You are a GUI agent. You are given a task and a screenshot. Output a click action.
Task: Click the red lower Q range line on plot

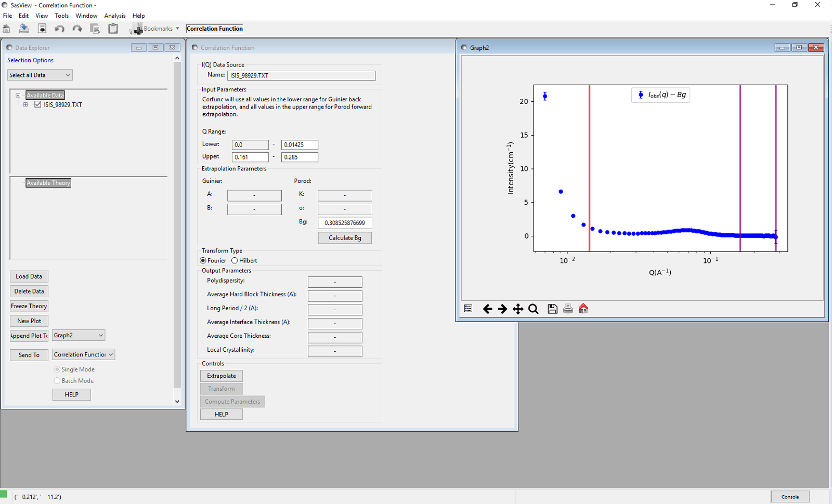pyautogui.click(x=590, y=156)
